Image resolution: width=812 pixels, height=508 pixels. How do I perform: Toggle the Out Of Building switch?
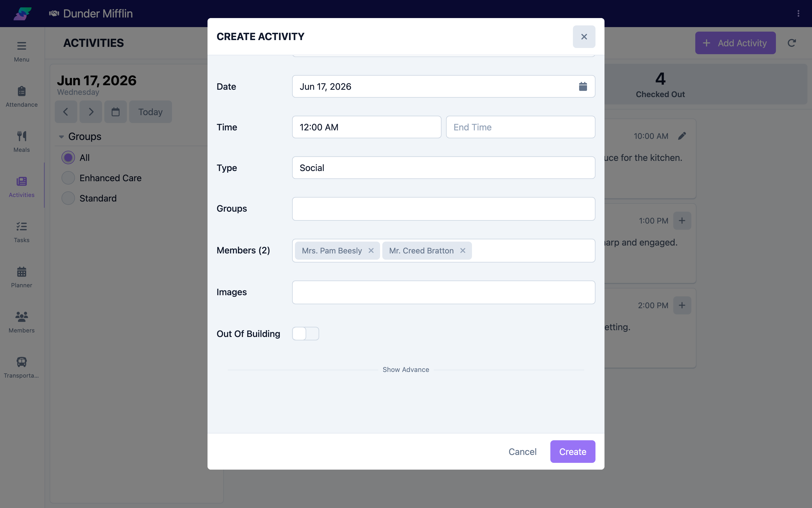click(305, 334)
